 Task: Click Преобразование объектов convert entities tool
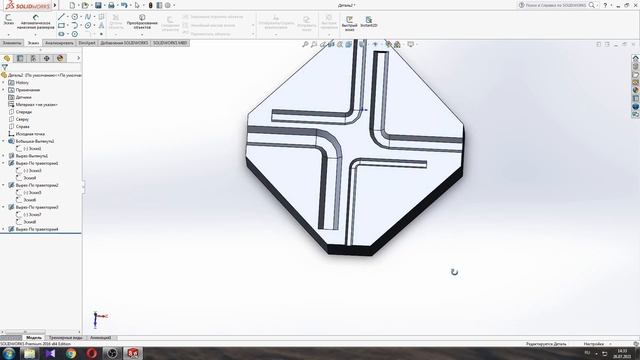click(142, 22)
